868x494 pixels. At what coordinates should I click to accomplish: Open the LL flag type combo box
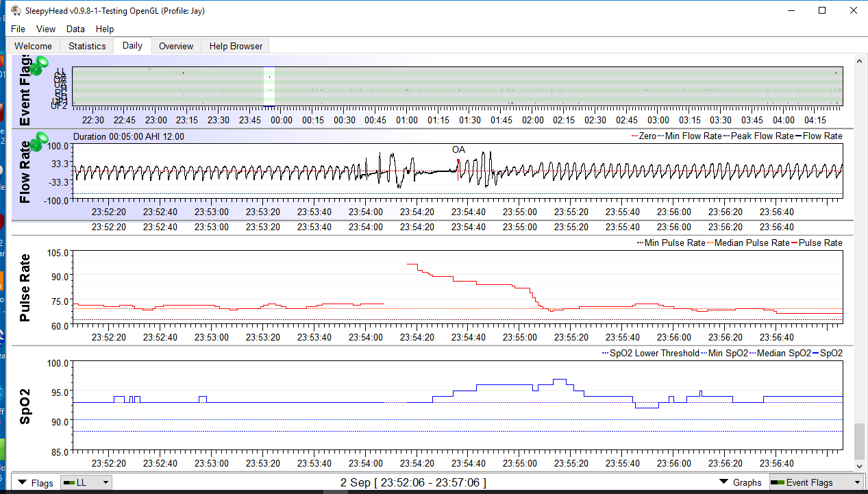click(86, 482)
